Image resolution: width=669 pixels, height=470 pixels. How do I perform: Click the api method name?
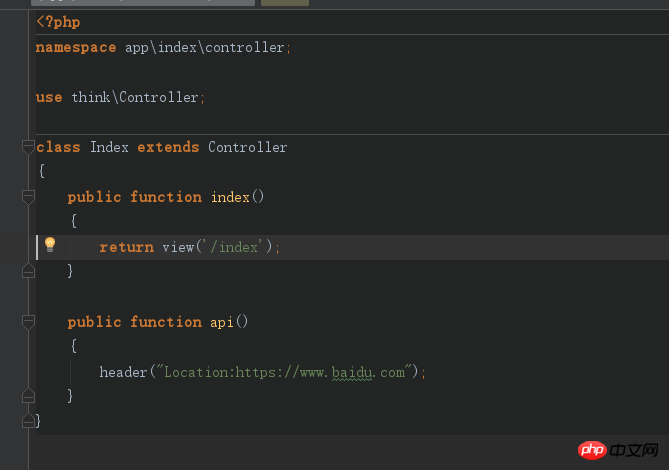[221, 322]
